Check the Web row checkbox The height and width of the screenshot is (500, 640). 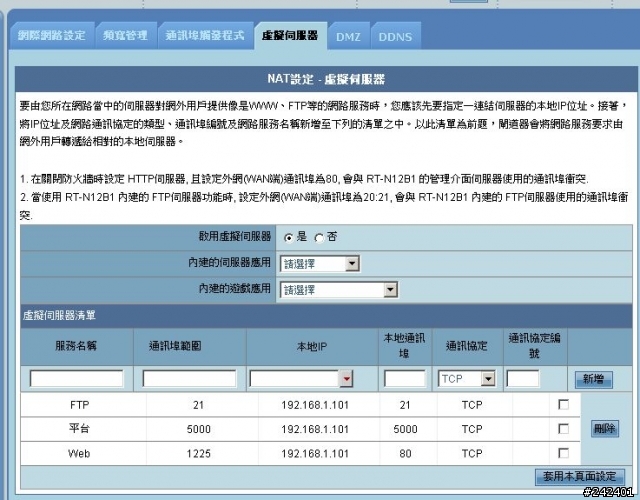click(x=563, y=453)
